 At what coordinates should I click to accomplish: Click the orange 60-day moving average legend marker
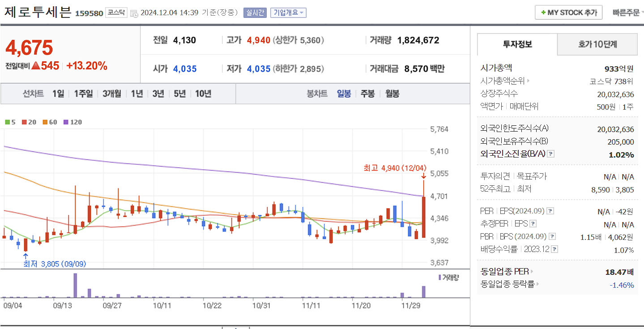[45, 122]
